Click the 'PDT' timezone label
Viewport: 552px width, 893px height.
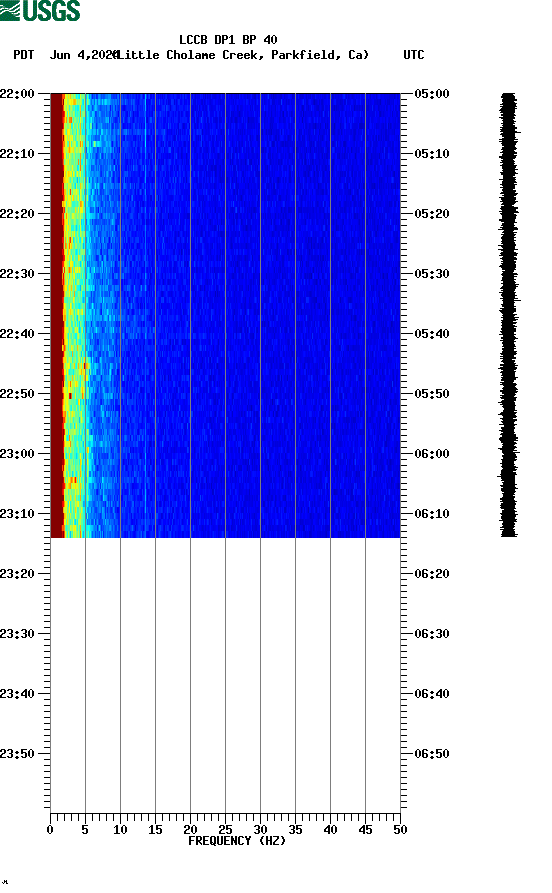tap(23, 55)
